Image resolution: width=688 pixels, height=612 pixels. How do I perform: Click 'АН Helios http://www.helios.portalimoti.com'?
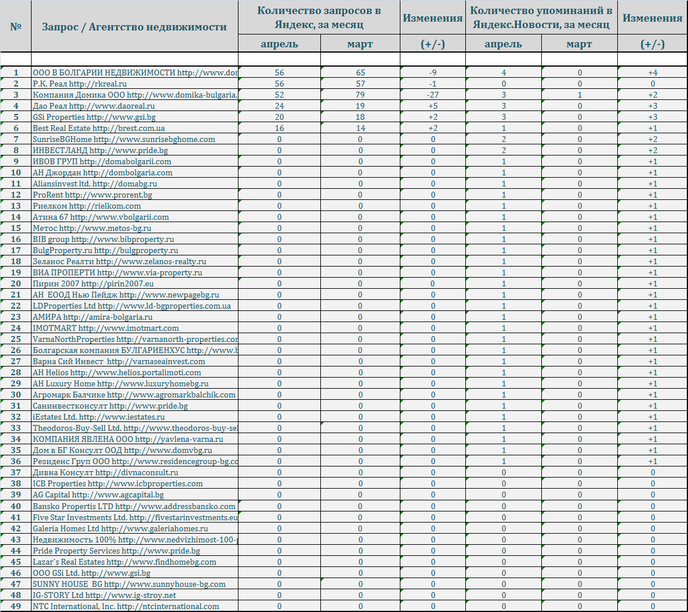(135, 372)
